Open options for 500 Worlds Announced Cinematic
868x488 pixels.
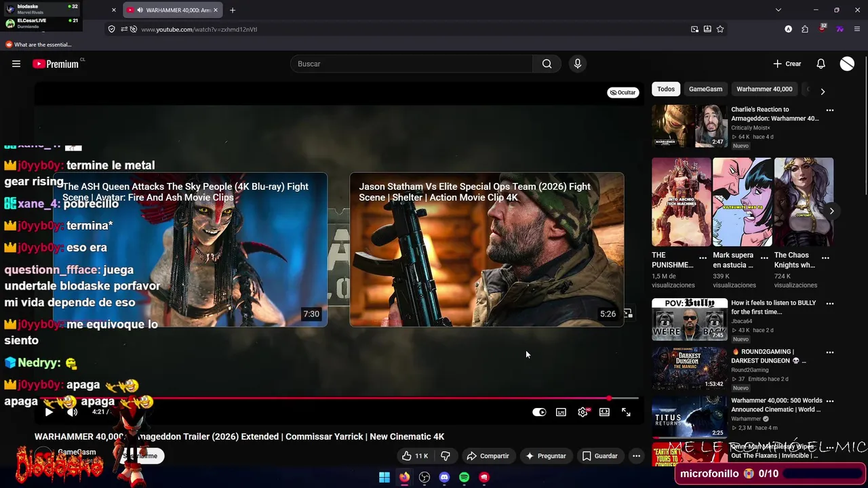point(829,401)
